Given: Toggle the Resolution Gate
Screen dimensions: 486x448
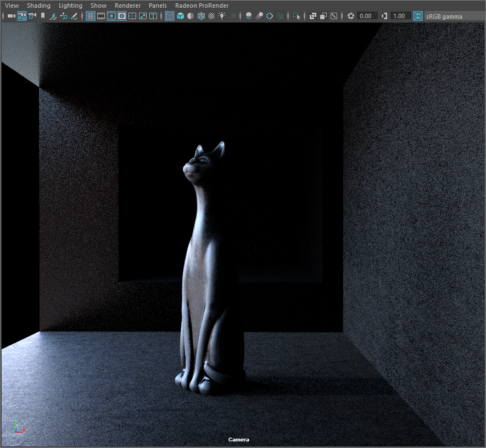Looking at the screenshot, I should [111, 16].
